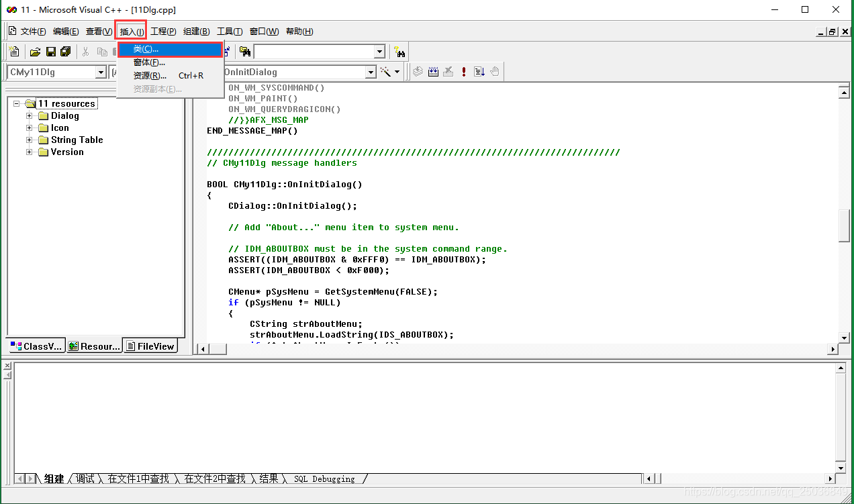Click the document icon in menu bar
Viewport: 854px width, 504px height.
(x=12, y=31)
